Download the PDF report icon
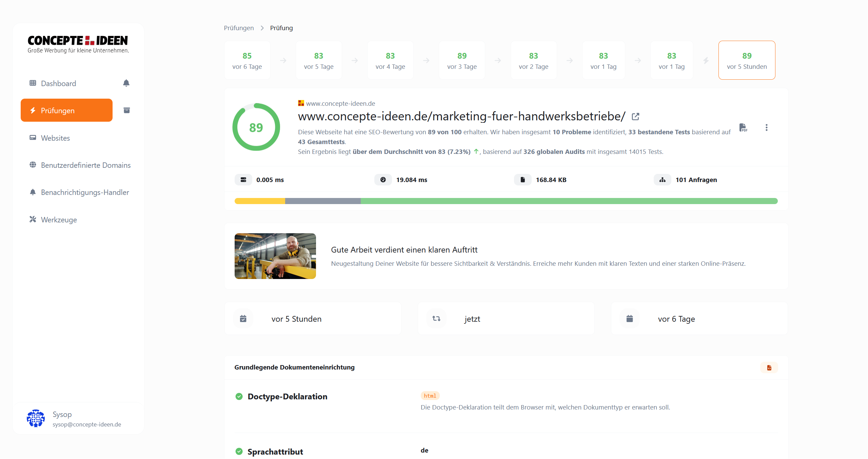Image resolution: width=868 pixels, height=459 pixels. 743,127
